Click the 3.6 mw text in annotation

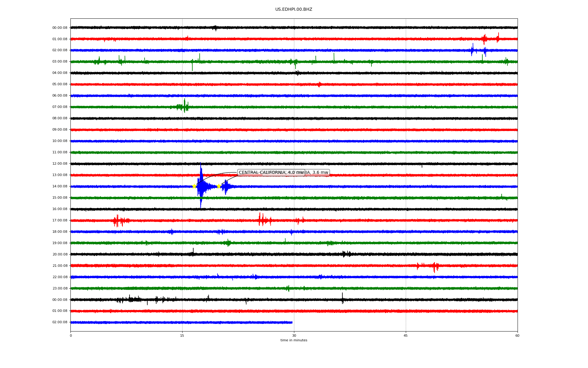pyautogui.click(x=320, y=173)
